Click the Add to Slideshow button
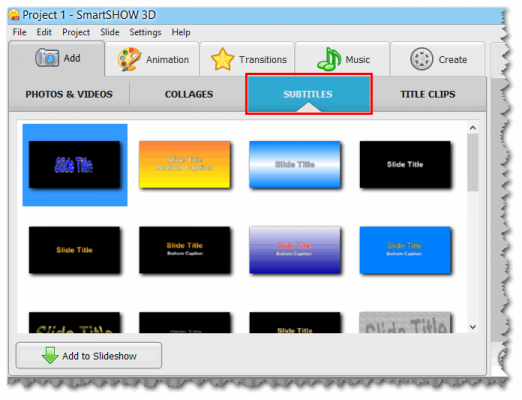Viewport: 522px width, 400px height. coord(89,356)
